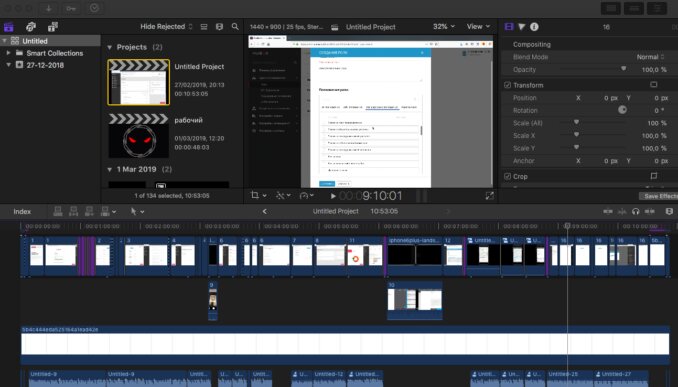Select the iphone6plus-lands clip in timeline
This screenshot has width=678, height=387.
point(414,256)
